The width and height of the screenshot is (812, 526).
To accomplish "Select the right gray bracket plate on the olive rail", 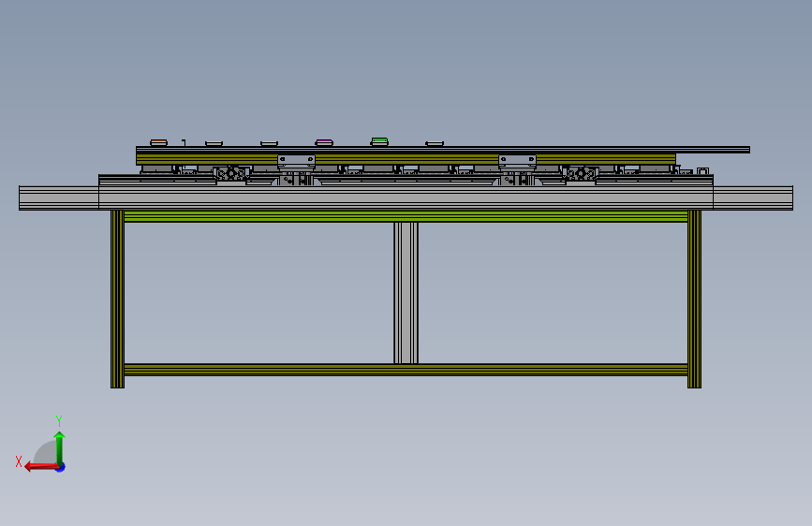I will click(x=517, y=161).
